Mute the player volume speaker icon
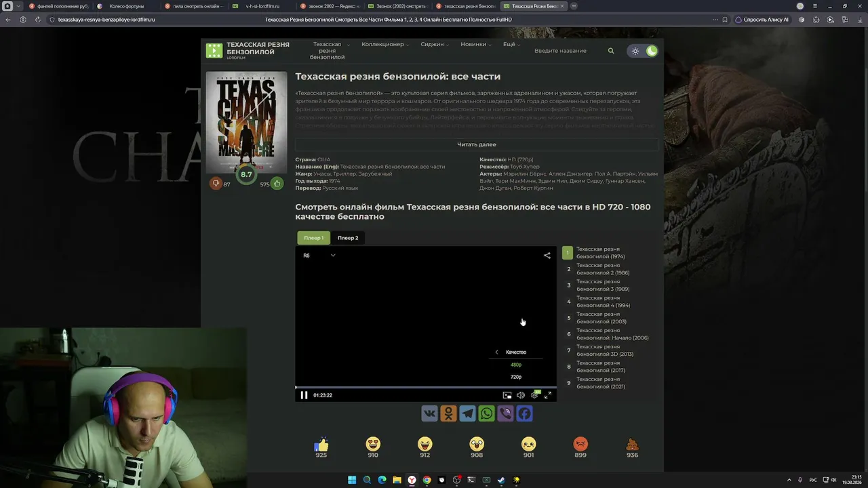 pos(521,395)
